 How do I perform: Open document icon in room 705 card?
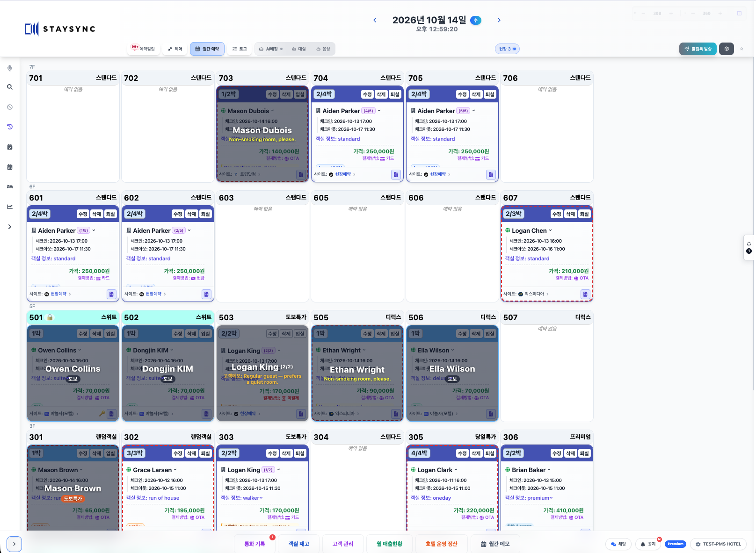[x=491, y=174]
